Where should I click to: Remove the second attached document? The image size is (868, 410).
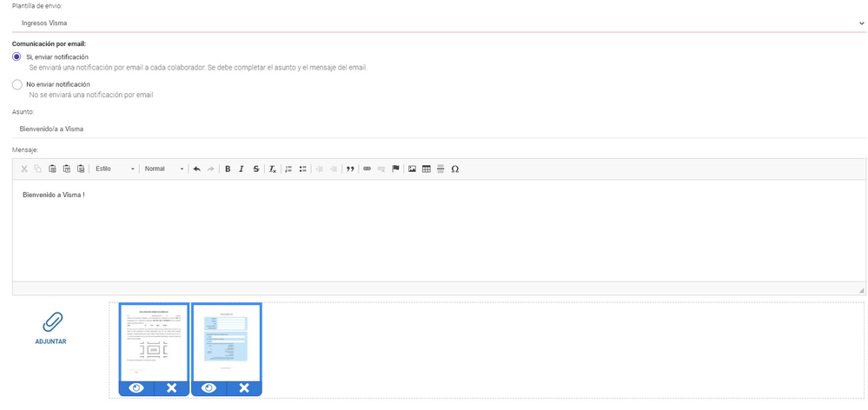pos(244,388)
